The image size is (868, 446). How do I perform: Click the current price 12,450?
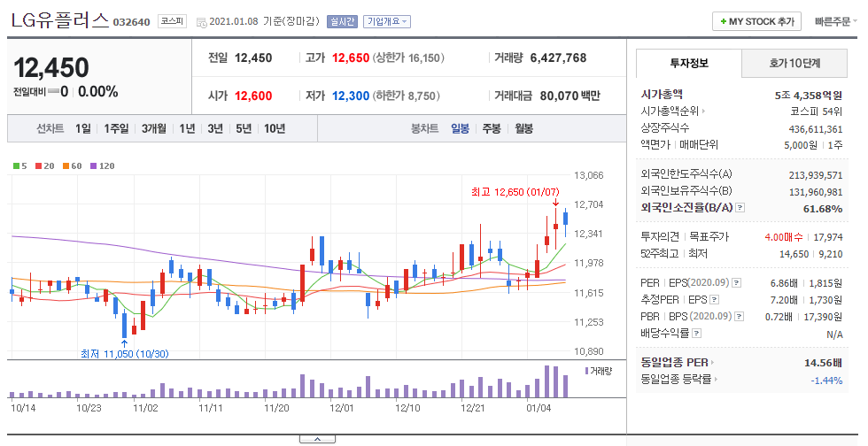[x=51, y=68]
